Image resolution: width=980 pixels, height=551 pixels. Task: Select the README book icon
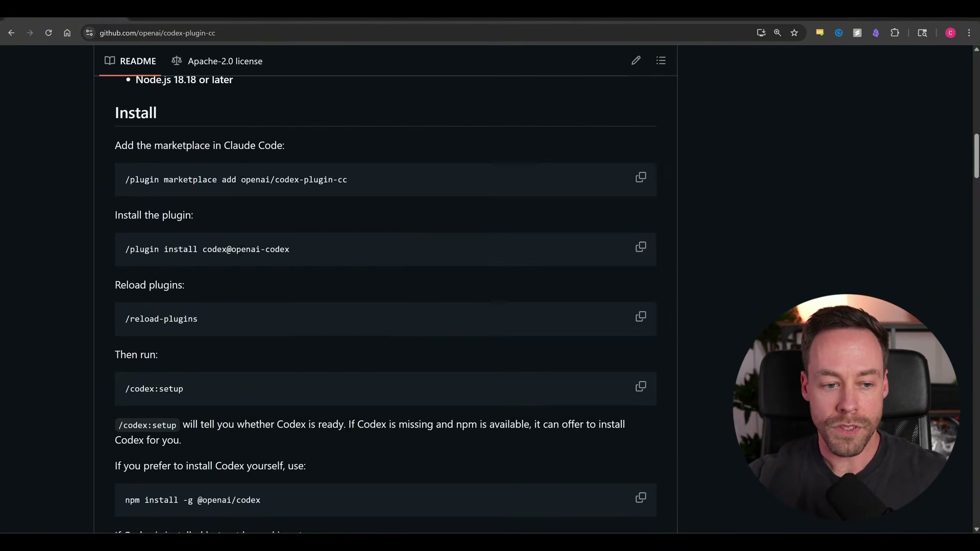(x=109, y=61)
